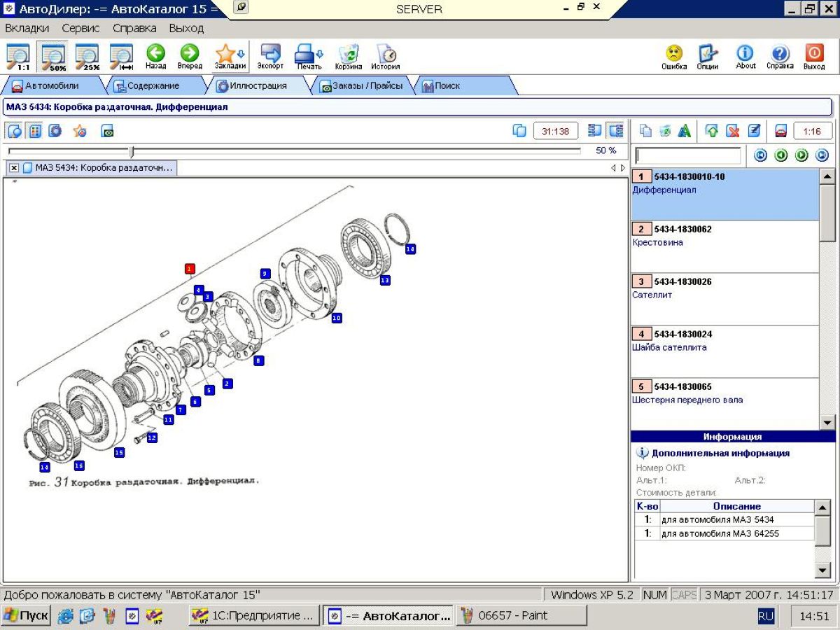Switch to 1С:Предприятие taskbar window
The height and width of the screenshot is (630, 840).
point(255,616)
